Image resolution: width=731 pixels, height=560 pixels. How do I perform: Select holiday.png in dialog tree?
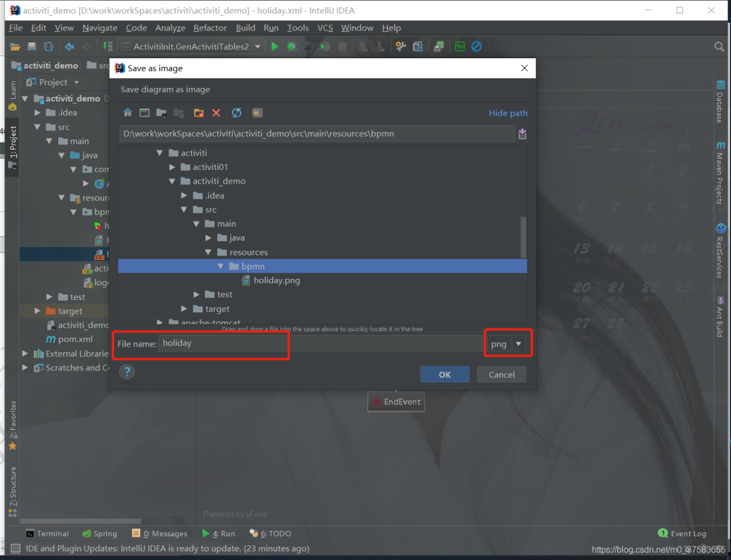[271, 280]
